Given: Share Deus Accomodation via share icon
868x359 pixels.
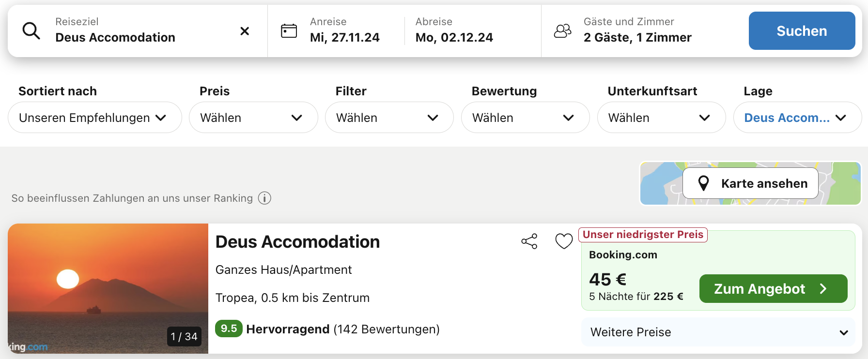Looking at the screenshot, I should [529, 241].
